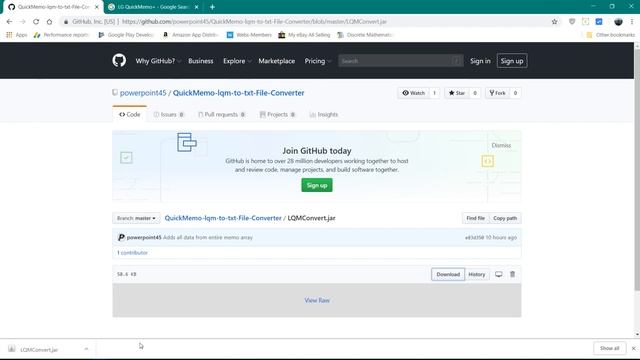Image resolution: width=640 pixels, height=360 pixels.
Task: Click Sign up in the header
Action: pos(512,61)
